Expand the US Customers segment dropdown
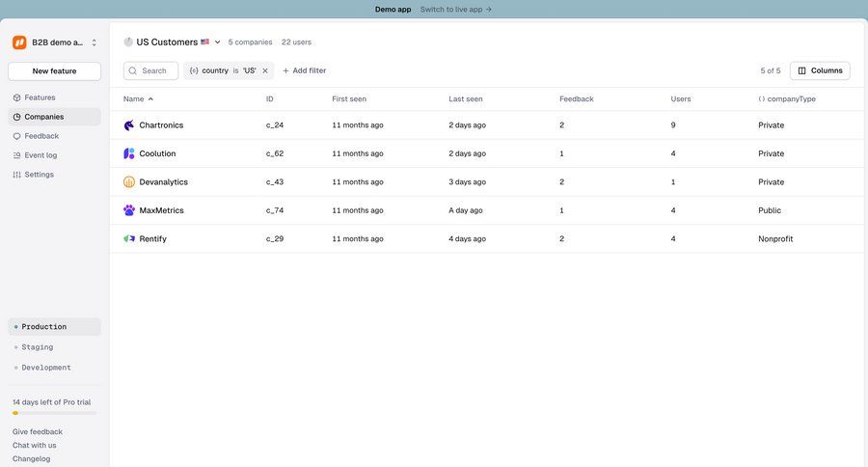 [x=218, y=42]
